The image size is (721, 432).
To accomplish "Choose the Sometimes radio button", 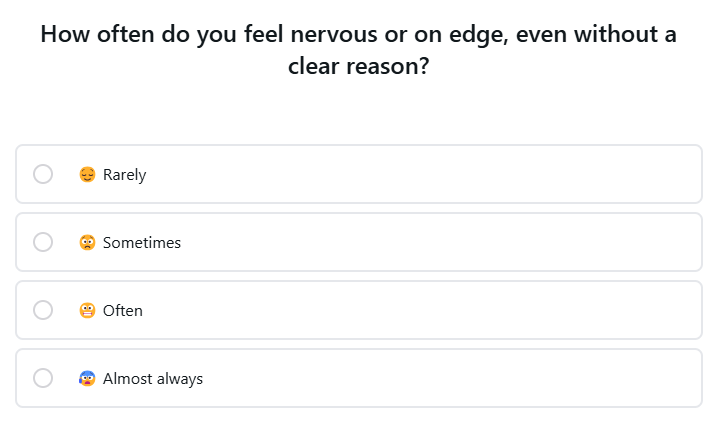I will (x=43, y=243).
